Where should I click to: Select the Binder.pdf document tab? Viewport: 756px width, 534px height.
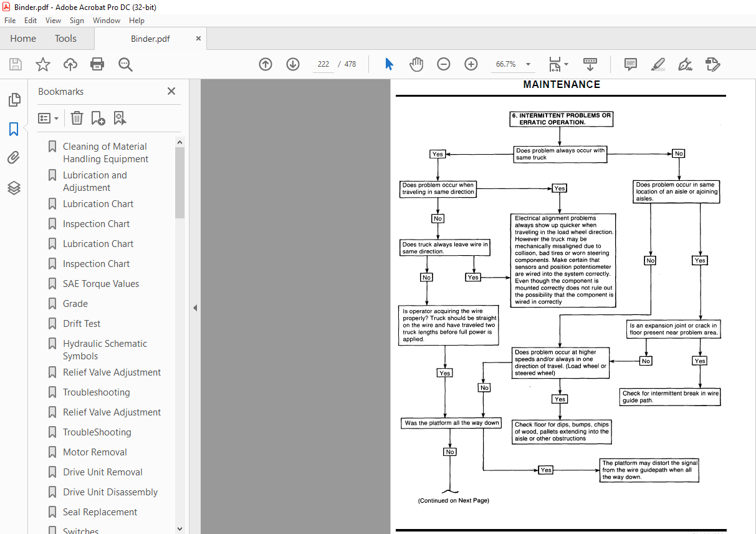(x=150, y=39)
